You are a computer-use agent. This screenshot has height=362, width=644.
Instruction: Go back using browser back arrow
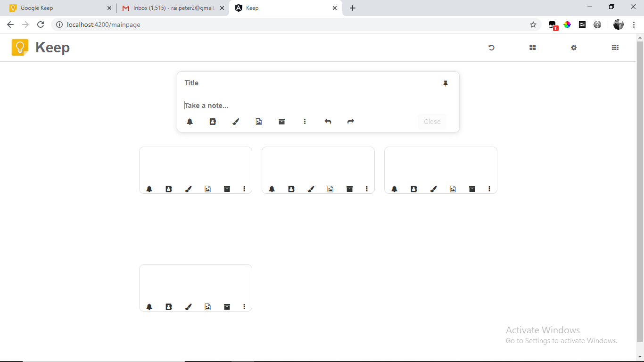[10, 25]
